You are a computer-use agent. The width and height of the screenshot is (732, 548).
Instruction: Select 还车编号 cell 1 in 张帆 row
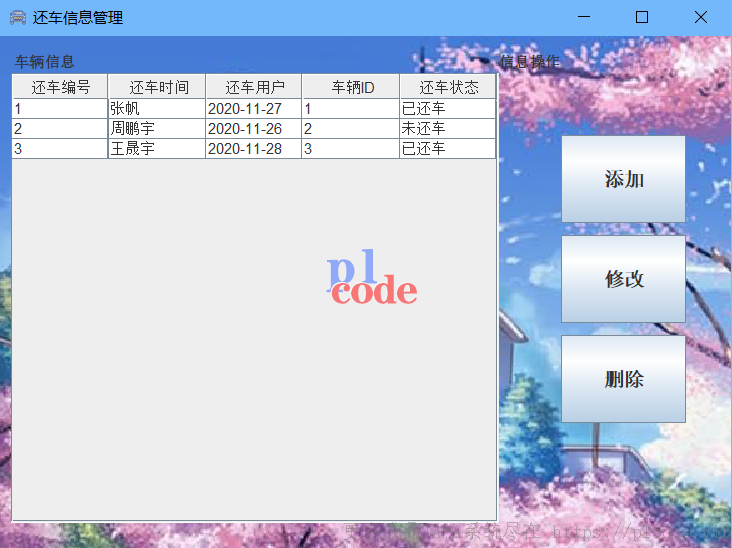point(60,109)
